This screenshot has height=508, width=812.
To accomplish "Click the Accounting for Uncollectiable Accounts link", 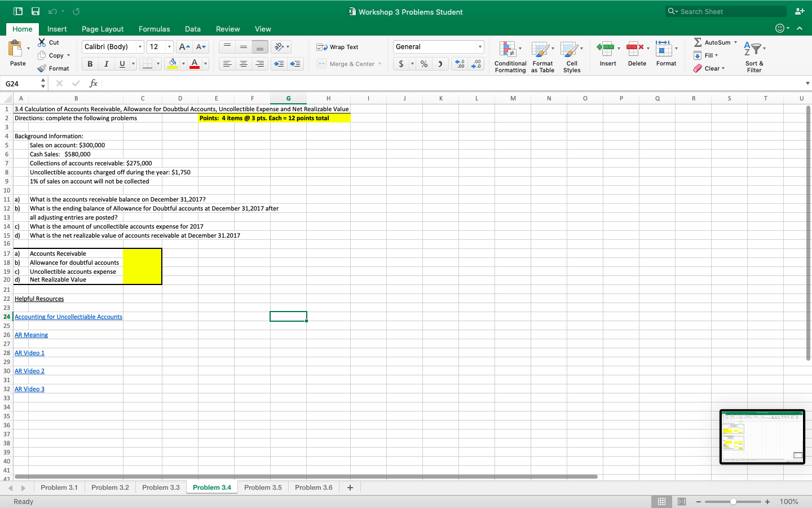I will click(x=68, y=317).
